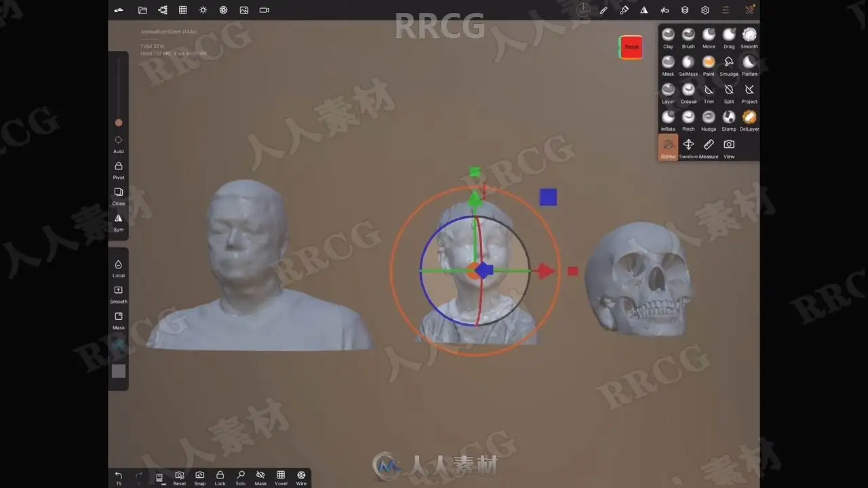Select the Drag tool
Viewport: 868px width, 488px height.
click(729, 38)
